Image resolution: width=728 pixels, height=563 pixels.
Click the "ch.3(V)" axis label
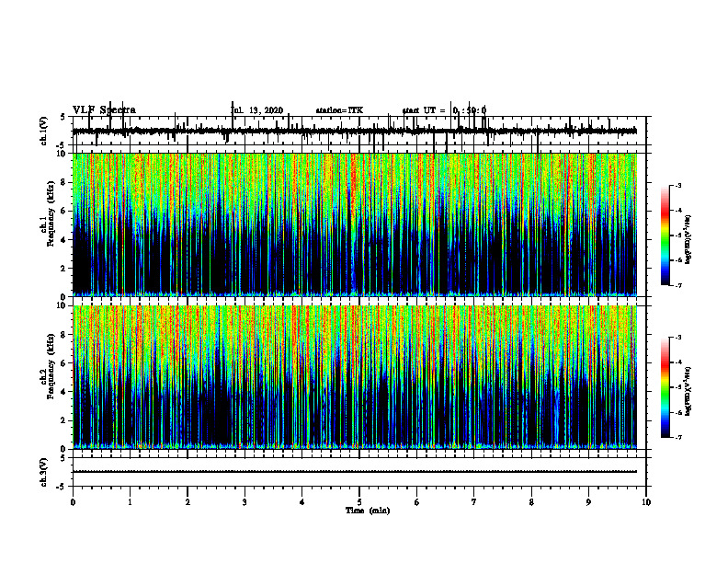click(x=44, y=473)
